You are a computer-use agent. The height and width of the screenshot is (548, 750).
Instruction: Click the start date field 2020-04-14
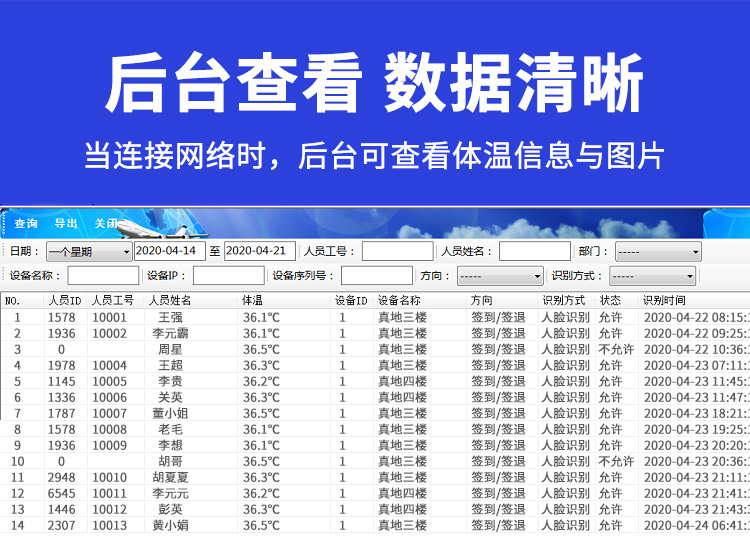click(170, 251)
